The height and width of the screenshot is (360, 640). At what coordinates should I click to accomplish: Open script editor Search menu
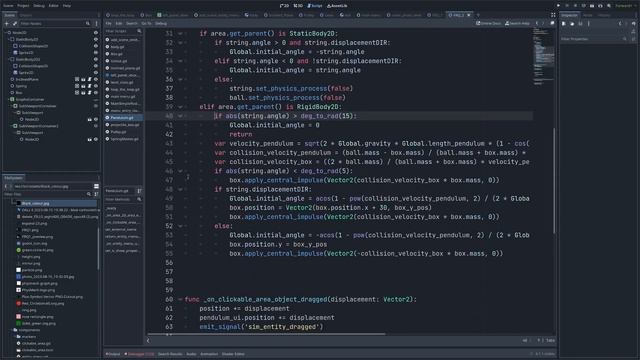131,23
